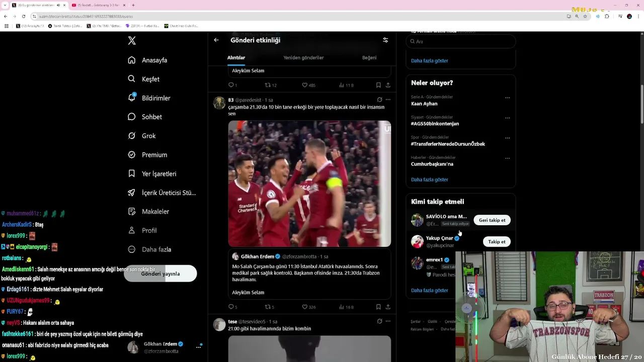Click the Makaleler icon in sidebar
This screenshot has height=362, width=644.
tap(132, 212)
